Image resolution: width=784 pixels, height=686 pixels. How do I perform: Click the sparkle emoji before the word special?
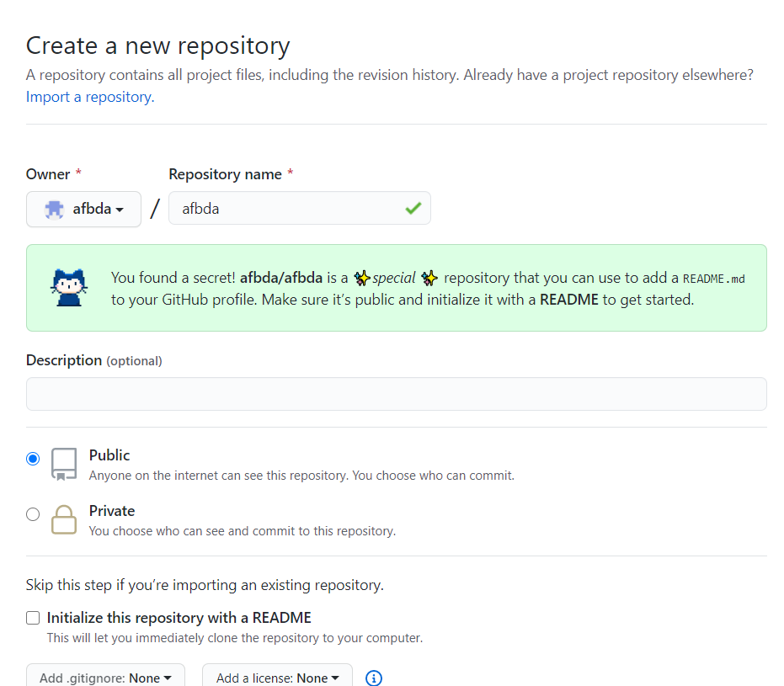(362, 278)
